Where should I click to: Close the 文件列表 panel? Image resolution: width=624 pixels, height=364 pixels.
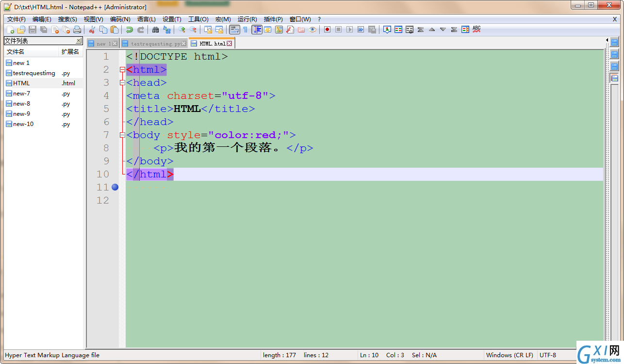[79, 41]
